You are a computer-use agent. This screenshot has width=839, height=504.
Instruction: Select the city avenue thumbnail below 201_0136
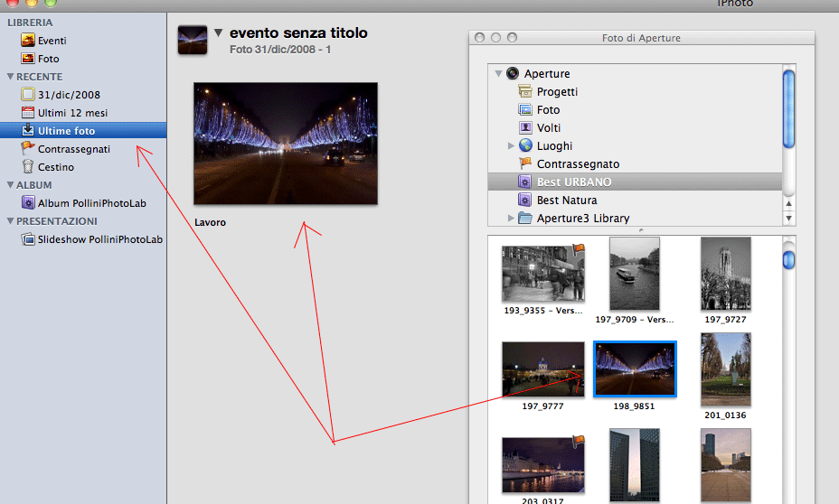click(726, 466)
